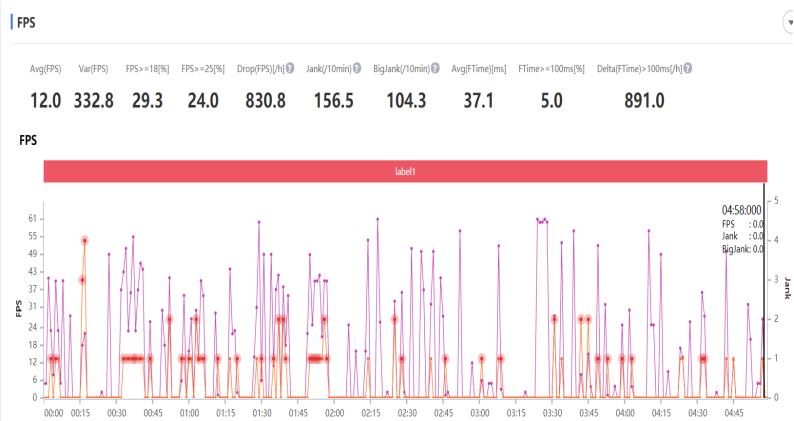Click the FTime>=100ms[%] metric label
The image size is (794, 421).
coord(551,69)
